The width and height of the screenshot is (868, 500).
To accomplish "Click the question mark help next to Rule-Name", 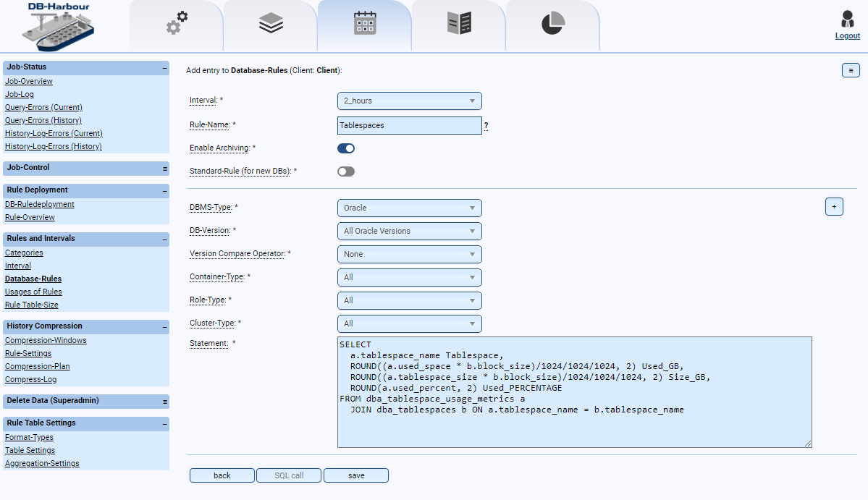I will click(486, 125).
